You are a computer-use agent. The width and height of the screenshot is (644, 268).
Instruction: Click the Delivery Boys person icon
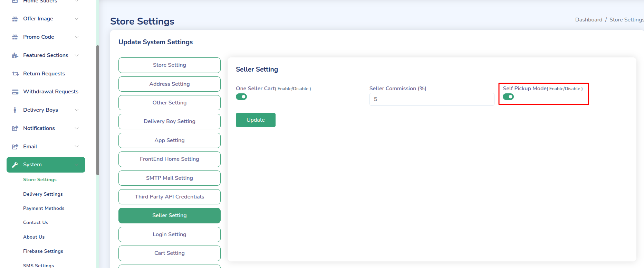(15, 110)
